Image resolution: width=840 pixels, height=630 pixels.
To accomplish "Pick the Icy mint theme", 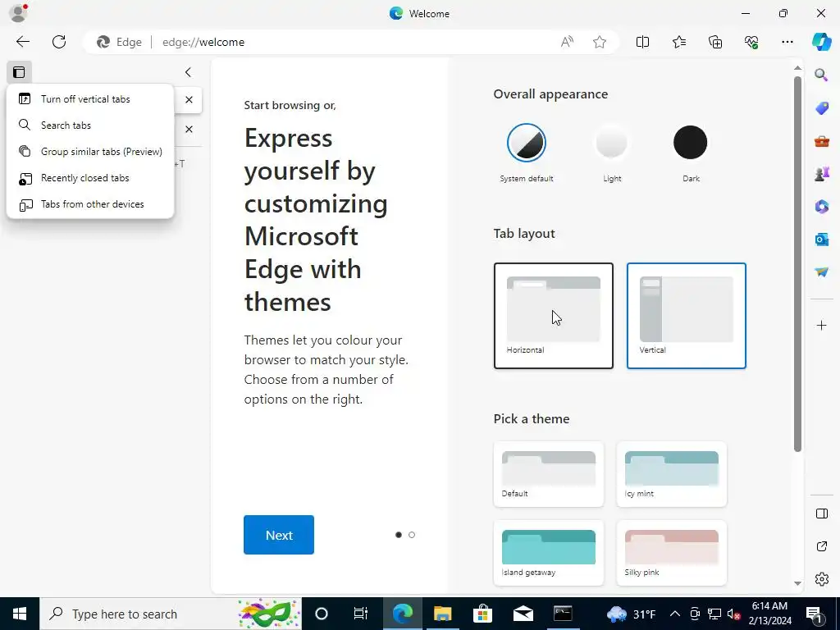I will (672, 474).
